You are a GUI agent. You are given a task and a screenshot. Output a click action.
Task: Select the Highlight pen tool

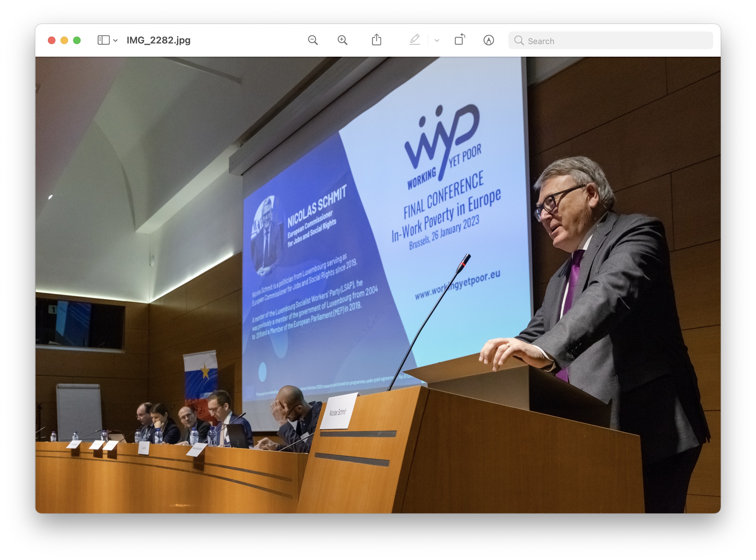click(x=415, y=40)
